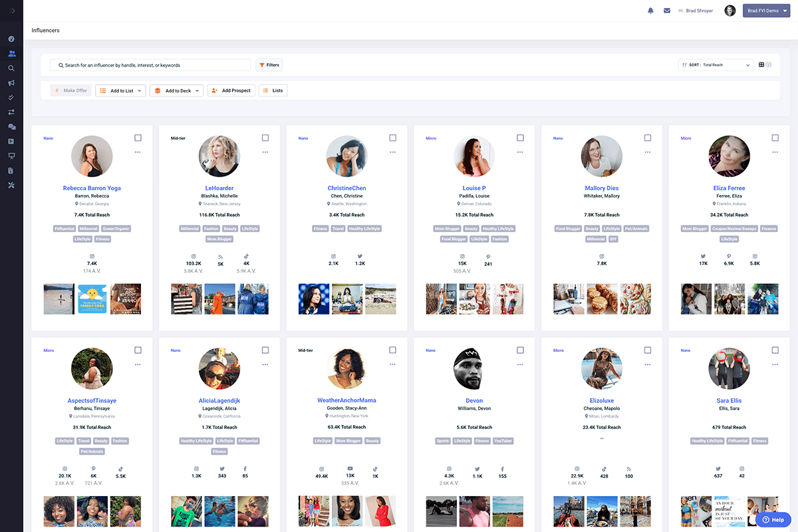Open three-dot menu on LeHoarder card
This screenshot has width=798, height=532.
[x=265, y=152]
